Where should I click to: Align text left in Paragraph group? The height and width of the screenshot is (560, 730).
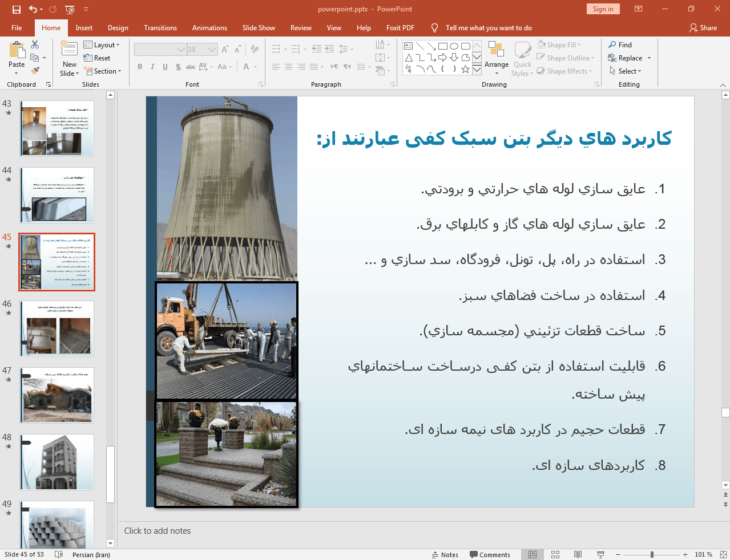tap(276, 67)
